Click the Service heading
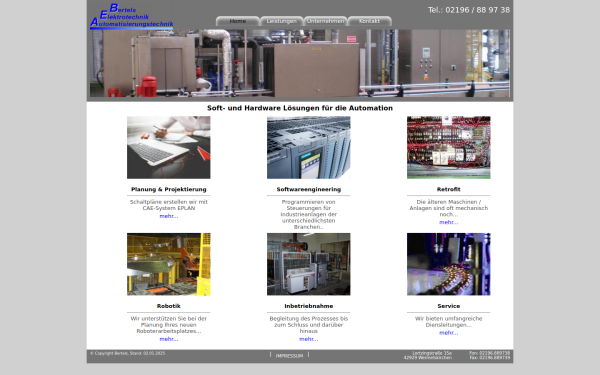Viewport: 600px width, 375px height. tap(448, 306)
